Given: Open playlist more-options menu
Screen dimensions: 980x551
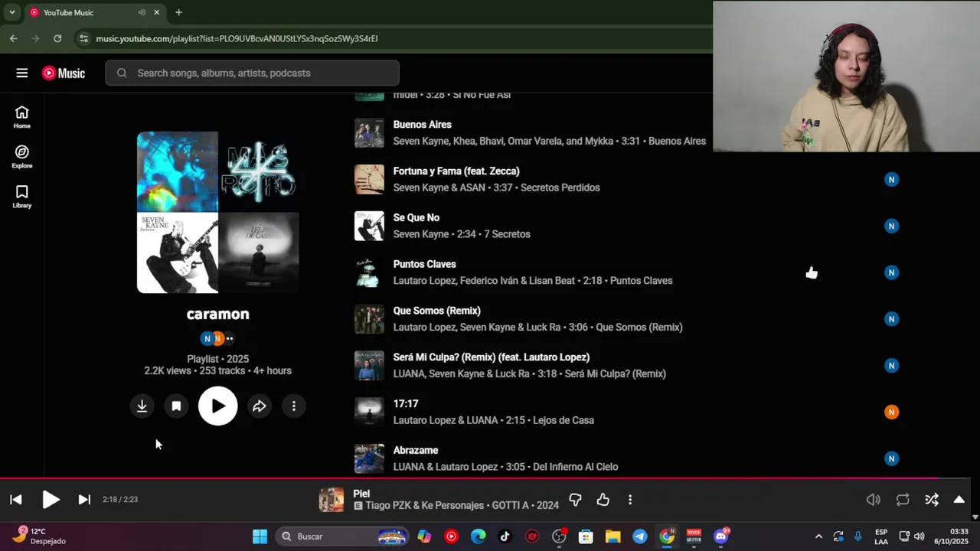Looking at the screenshot, I should pyautogui.click(x=294, y=406).
